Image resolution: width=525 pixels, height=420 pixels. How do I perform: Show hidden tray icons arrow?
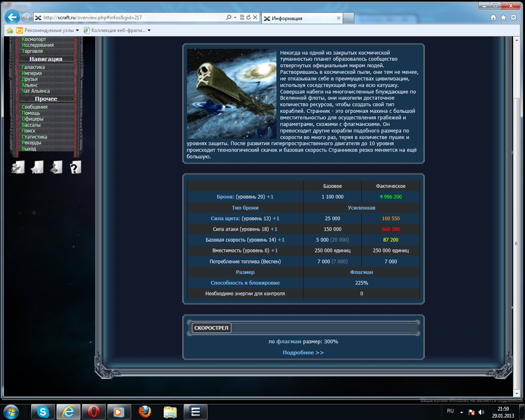(x=461, y=412)
